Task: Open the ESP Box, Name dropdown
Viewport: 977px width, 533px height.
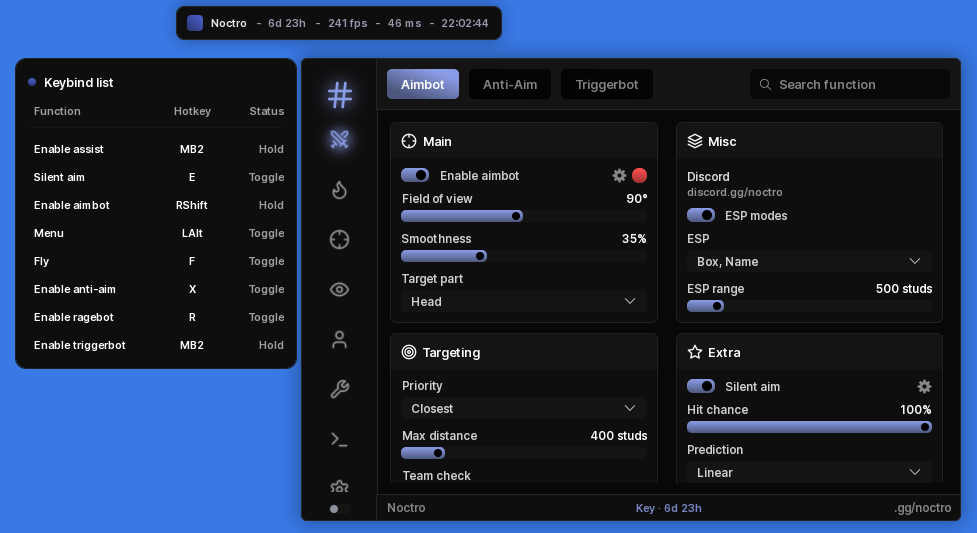Action: pos(809,261)
